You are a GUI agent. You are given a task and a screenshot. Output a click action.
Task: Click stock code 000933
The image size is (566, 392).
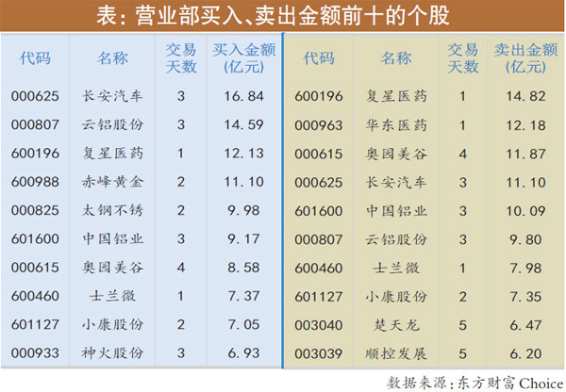[35, 352]
